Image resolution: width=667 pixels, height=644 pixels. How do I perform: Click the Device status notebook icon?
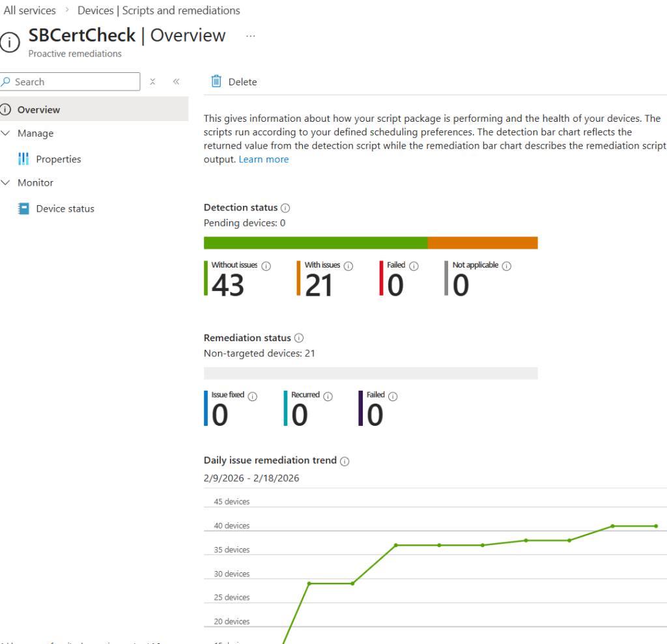(x=23, y=208)
